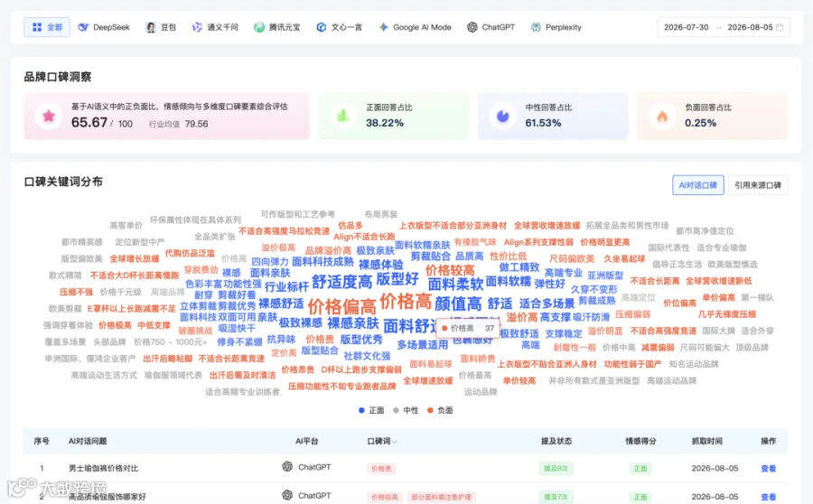
Task: Click the 男士瑜伽裤价格对比 question text
Action: tap(103, 468)
